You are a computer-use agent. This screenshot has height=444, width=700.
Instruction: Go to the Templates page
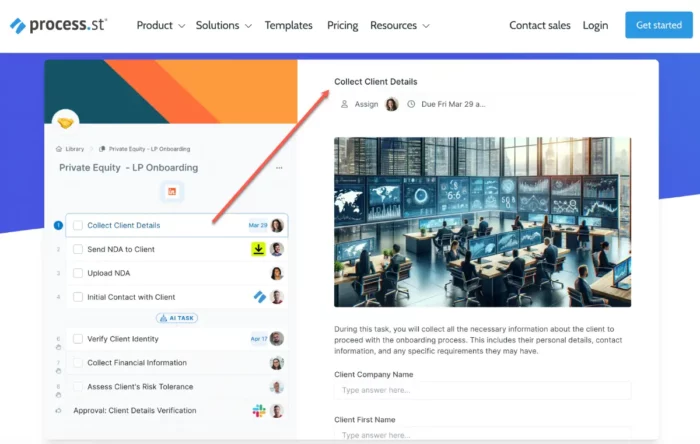(288, 25)
